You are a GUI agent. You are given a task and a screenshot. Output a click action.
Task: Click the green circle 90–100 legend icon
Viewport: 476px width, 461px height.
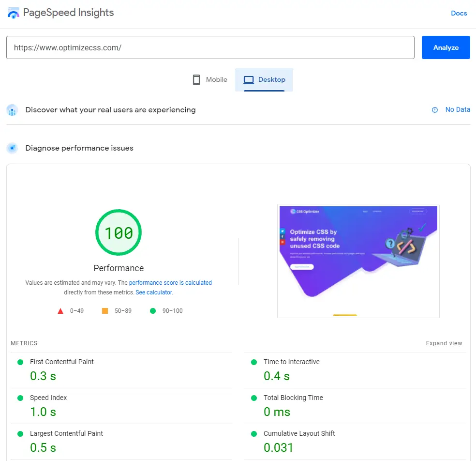click(153, 311)
